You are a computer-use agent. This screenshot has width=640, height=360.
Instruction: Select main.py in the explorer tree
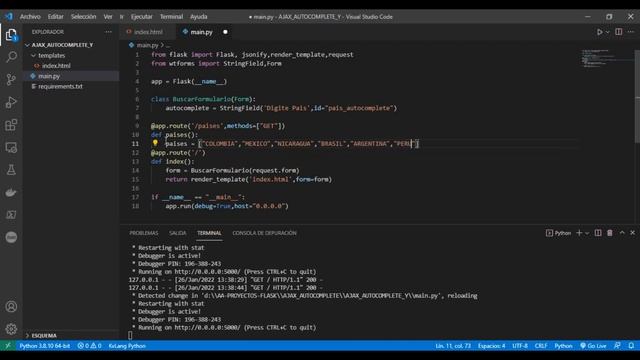click(x=49, y=76)
